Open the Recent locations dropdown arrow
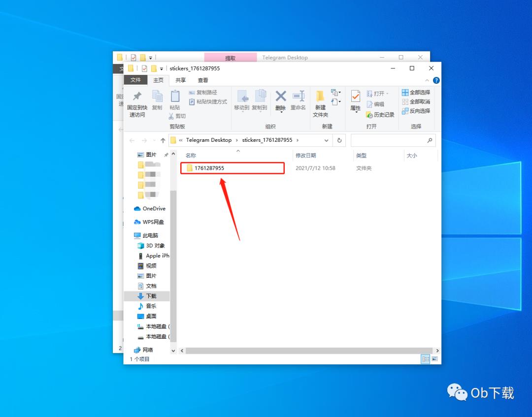 (154, 140)
